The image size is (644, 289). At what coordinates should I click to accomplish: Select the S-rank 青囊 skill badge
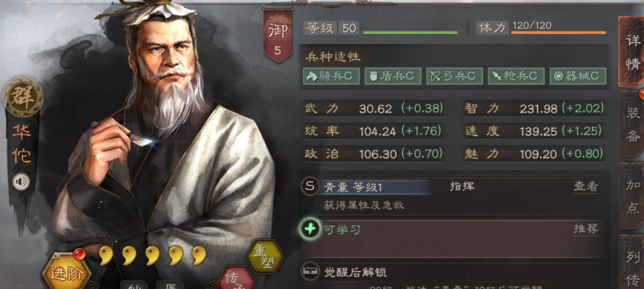pos(310,186)
